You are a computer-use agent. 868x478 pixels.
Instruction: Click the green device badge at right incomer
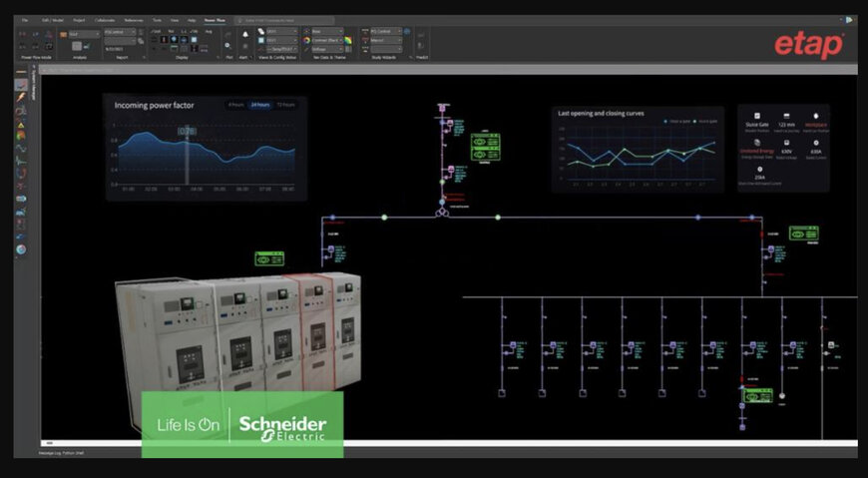804,234
